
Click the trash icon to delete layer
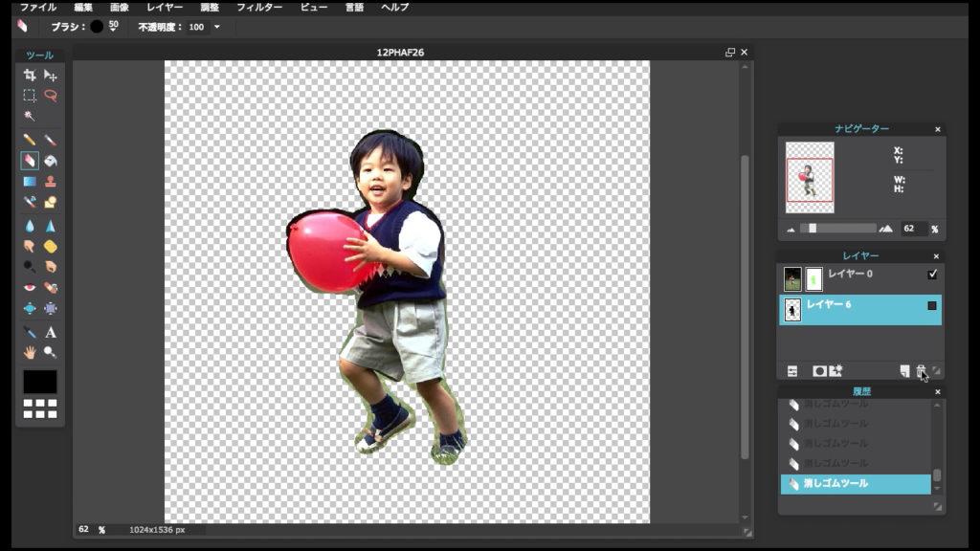coord(921,371)
